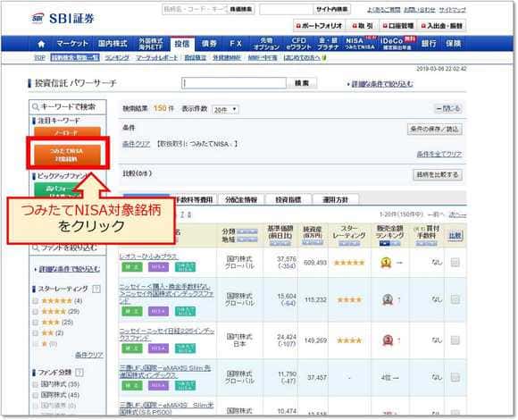Switch to the 運用方針 tab
Image resolution: width=518 pixels, height=420 pixels.
point(335,199)
